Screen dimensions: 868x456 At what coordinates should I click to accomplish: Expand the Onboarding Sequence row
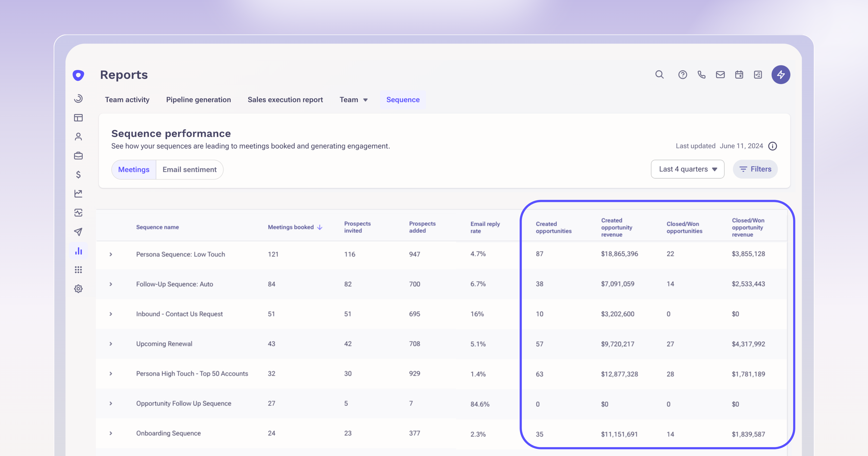point(111,433)
